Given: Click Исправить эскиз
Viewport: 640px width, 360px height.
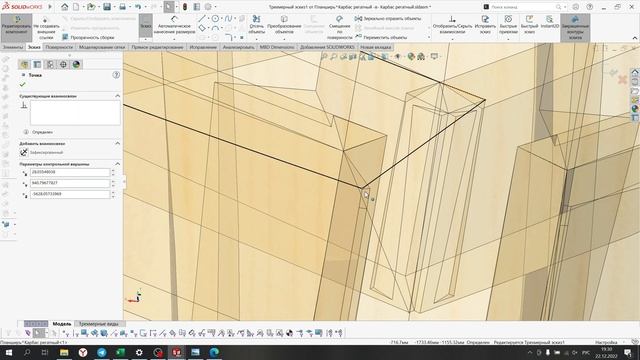Looking at the screenshot, I should [x=485, y=25].
